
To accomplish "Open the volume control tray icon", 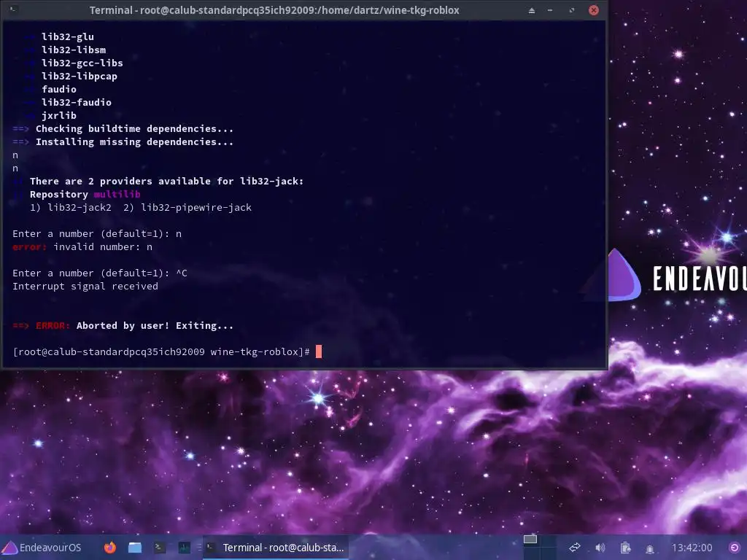I will point(600,548).
